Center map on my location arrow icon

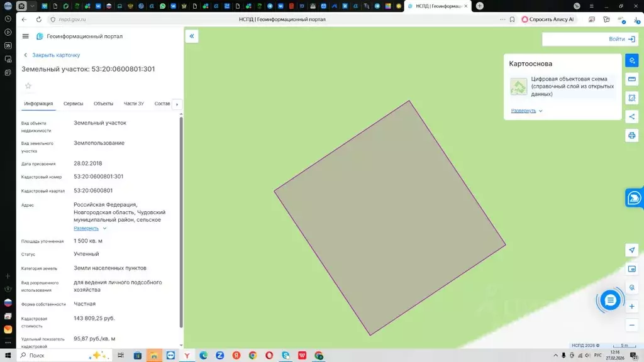[632, 250]
